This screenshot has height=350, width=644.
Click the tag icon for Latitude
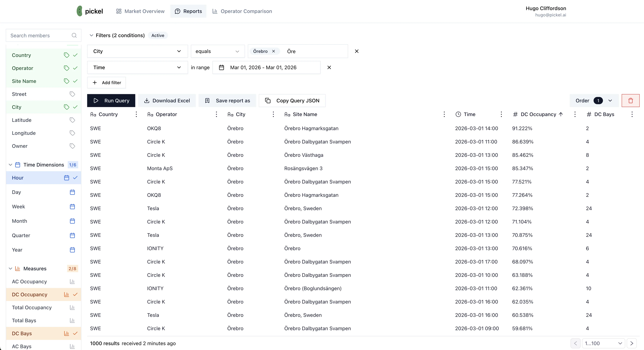(72, 120)
